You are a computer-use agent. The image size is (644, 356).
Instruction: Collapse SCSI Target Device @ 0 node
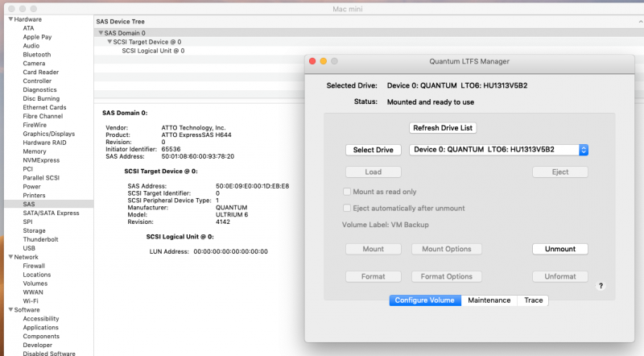[109, 42]
